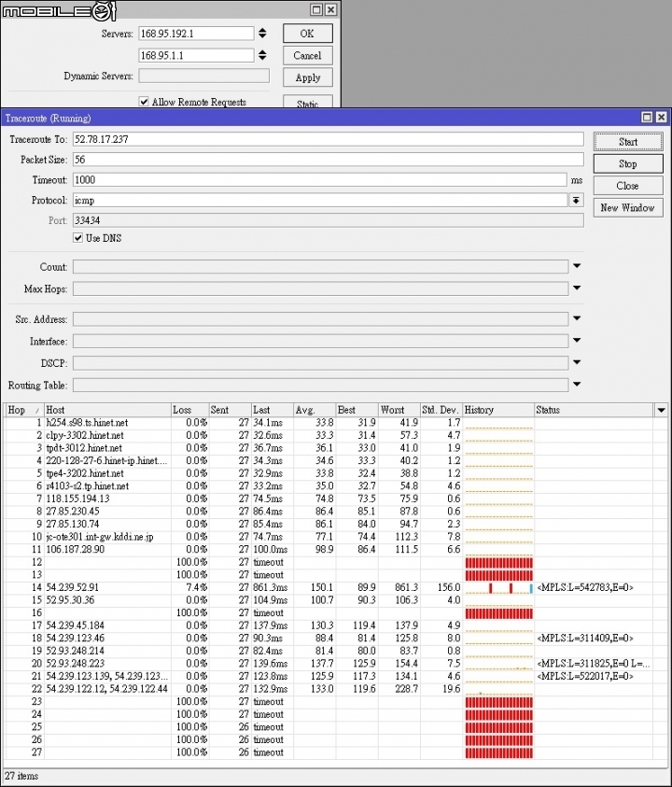Click the Traceroute (Running) title bar
Screen dimensions: 672x787
pyautogui.click(x=321, y=118)
